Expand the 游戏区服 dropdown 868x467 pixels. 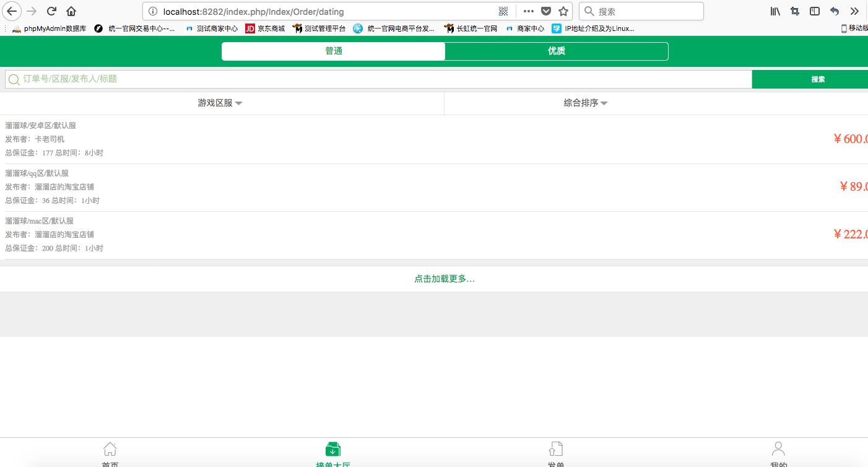click(220, 103)
